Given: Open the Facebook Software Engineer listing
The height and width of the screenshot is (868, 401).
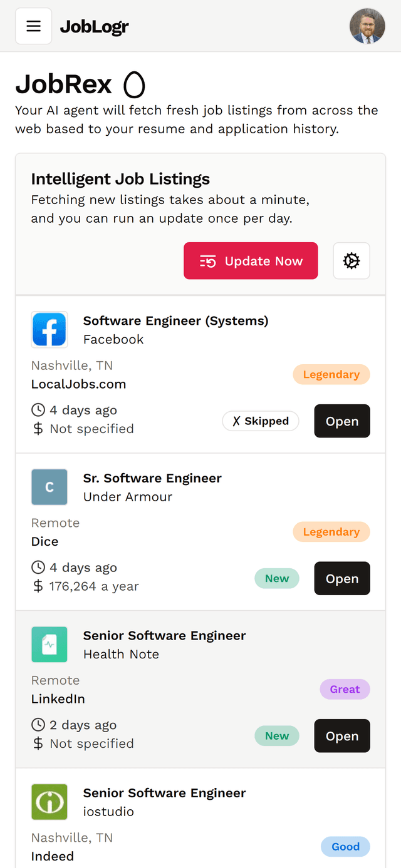Looking at the screenshot, I should 342,421.
